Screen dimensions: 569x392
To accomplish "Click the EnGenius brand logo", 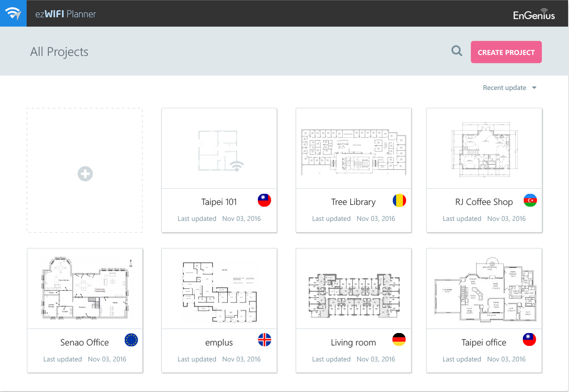I will (x=534, y=14).
